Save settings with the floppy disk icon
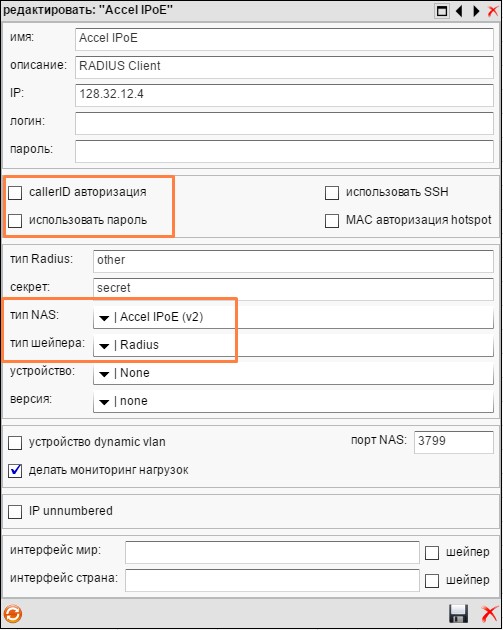The width and height of the screenshot is (503, 630). [458, 614]
